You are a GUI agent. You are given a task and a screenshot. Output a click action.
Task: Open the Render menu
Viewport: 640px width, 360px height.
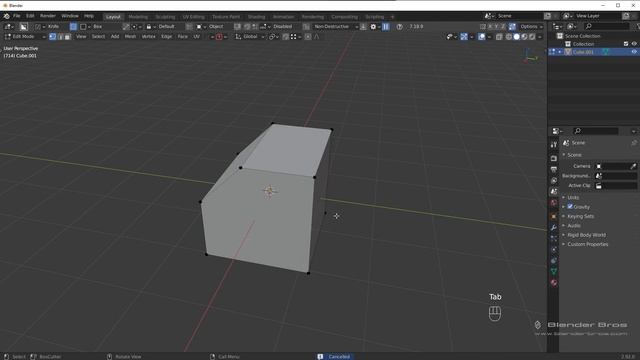pos(47,16)
